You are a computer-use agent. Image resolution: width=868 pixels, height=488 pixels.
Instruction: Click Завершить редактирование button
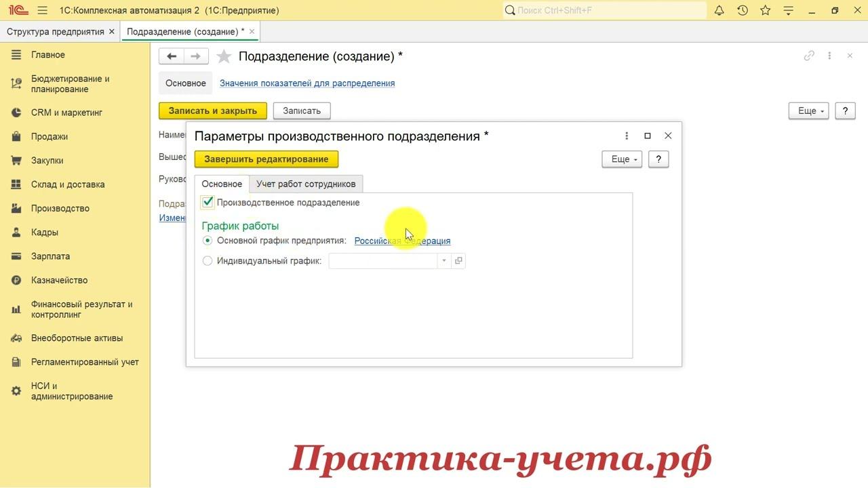tap(267, 159)
